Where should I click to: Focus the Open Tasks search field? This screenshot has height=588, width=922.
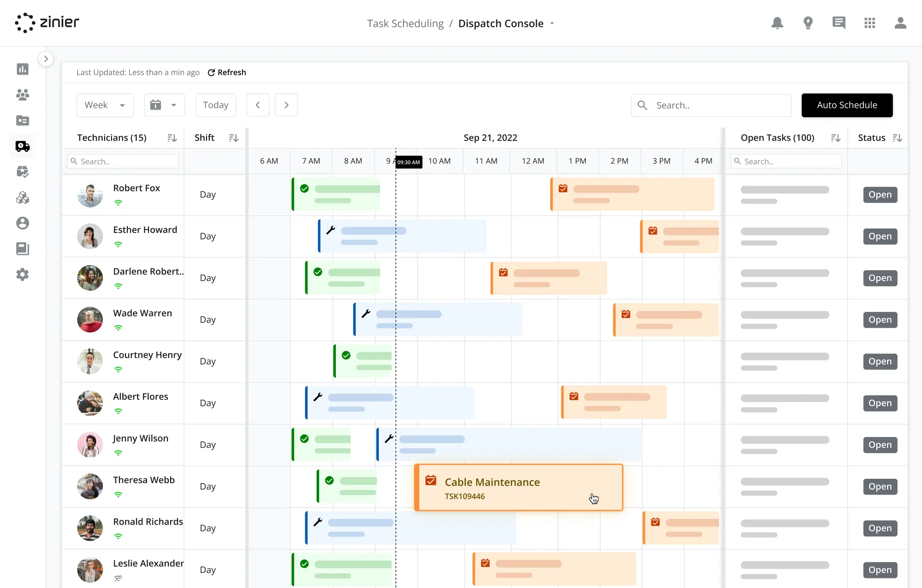pyautogui.click(x=786, y=161)
